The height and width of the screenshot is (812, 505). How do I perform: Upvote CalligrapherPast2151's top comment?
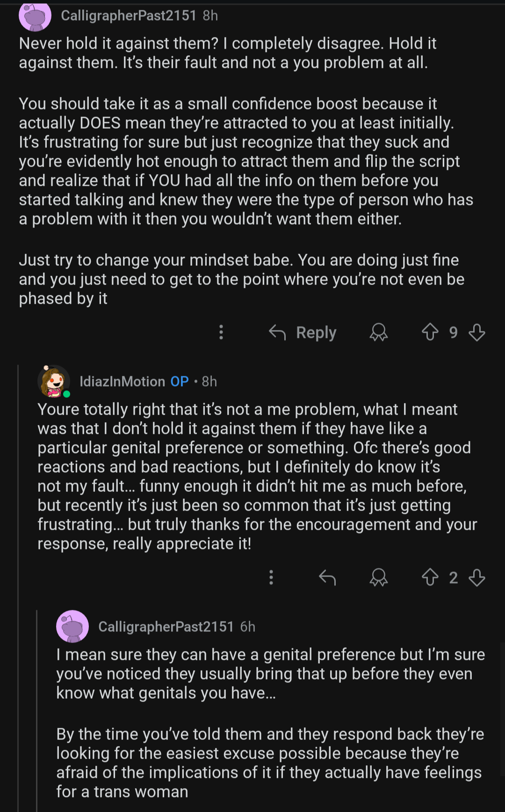430,332
